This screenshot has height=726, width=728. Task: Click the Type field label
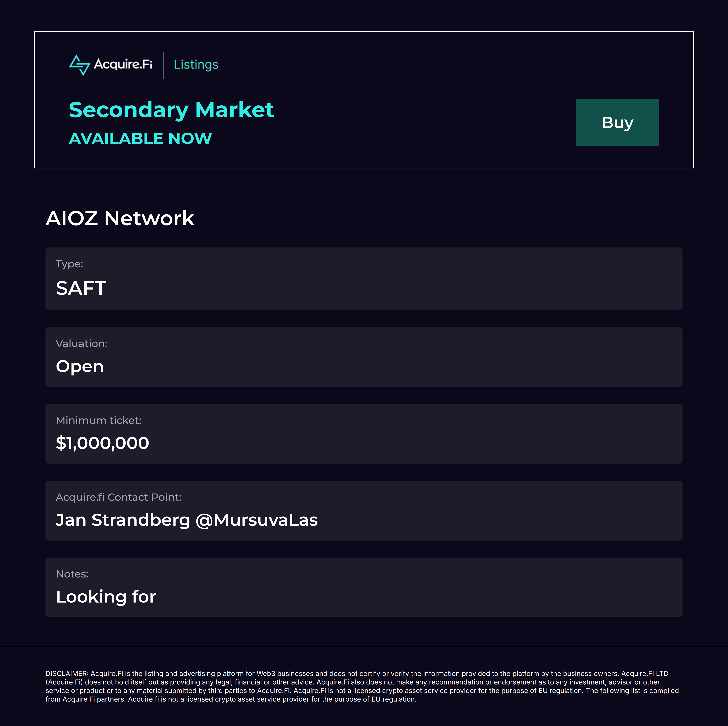(x=69, y=264)
